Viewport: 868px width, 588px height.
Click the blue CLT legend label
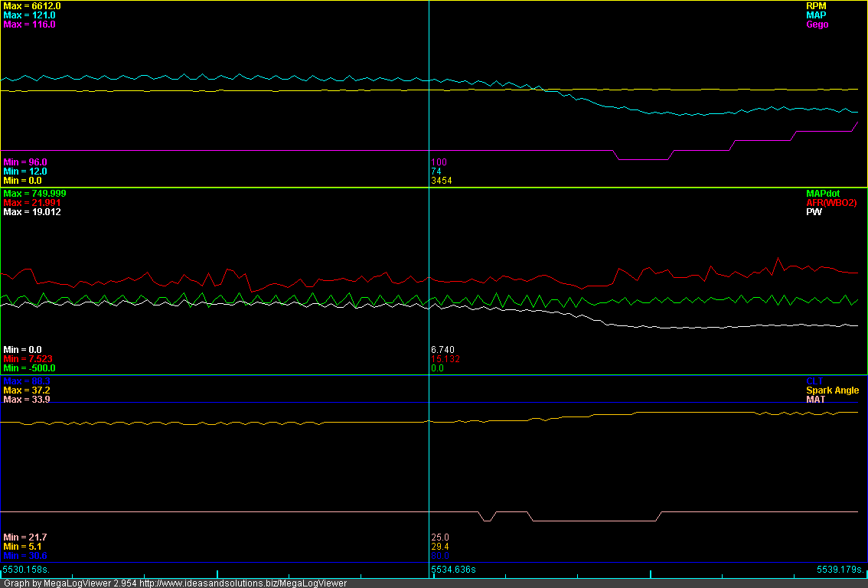click(x=816, y=381)
